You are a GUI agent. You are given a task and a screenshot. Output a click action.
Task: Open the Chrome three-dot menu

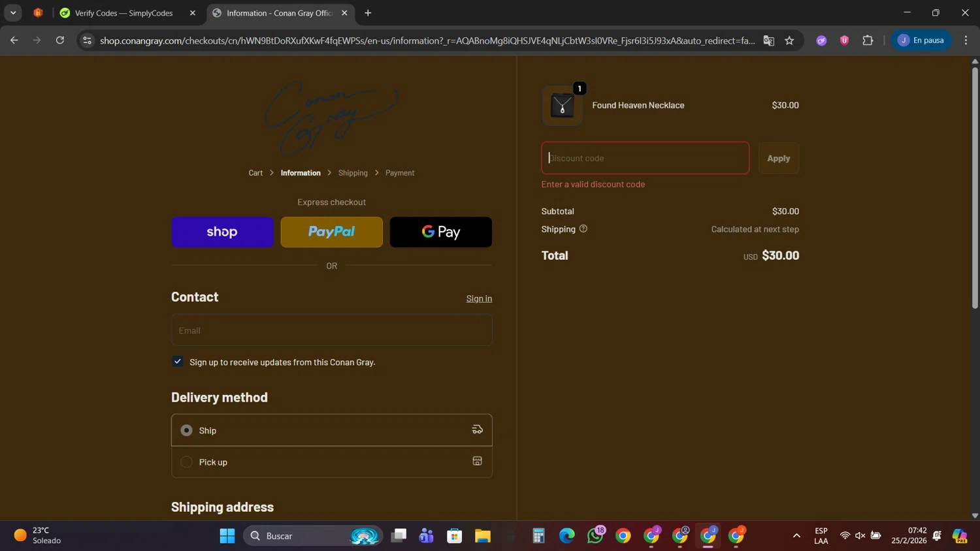[x=966, y=40]
